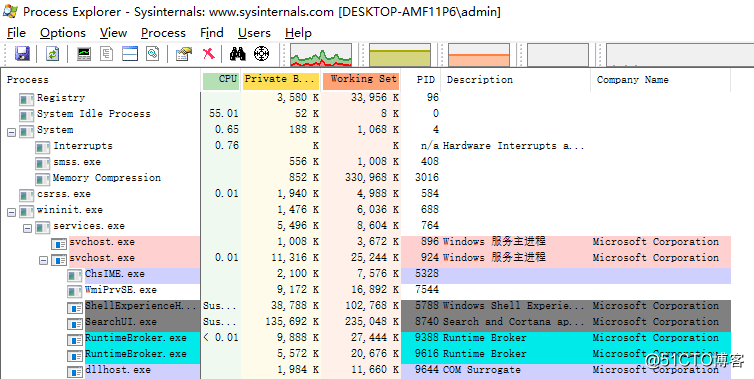Collapse the wininit.exe tree node
The width and height of the screenshot is (754, 379).
click(12, 212)
